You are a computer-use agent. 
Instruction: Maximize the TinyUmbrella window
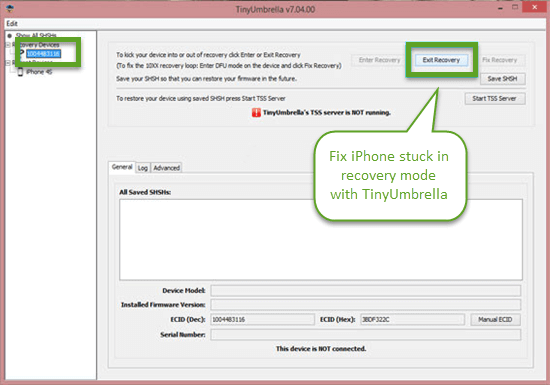click(x=515, y=7)
